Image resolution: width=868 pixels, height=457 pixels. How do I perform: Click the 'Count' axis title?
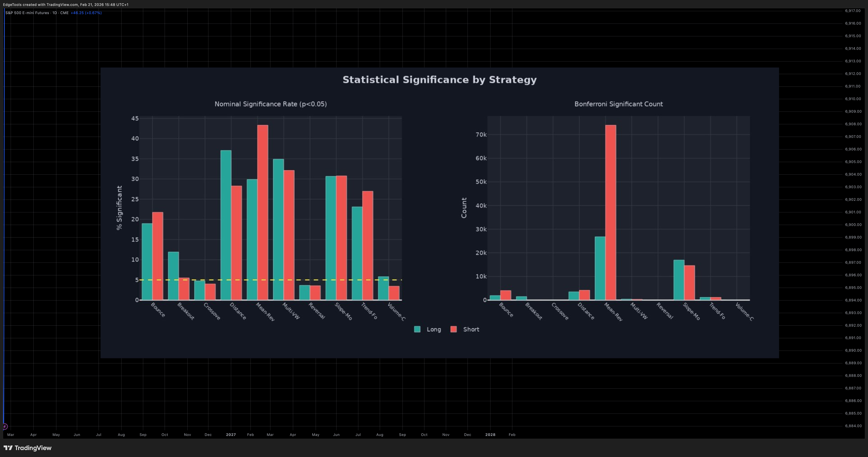pyautogui.click(x=464, y=208)
